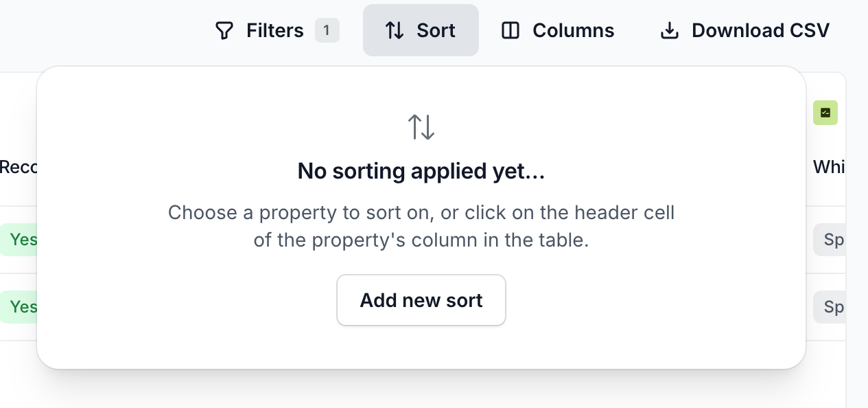868x408 pixels.
Task: Open the Filters panel
Action: point(274,31)
